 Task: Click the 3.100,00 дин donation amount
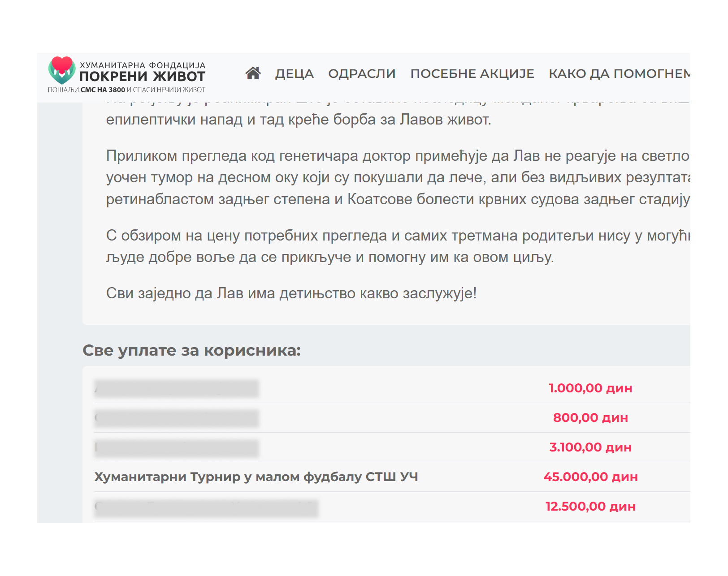tap(590, 447)
